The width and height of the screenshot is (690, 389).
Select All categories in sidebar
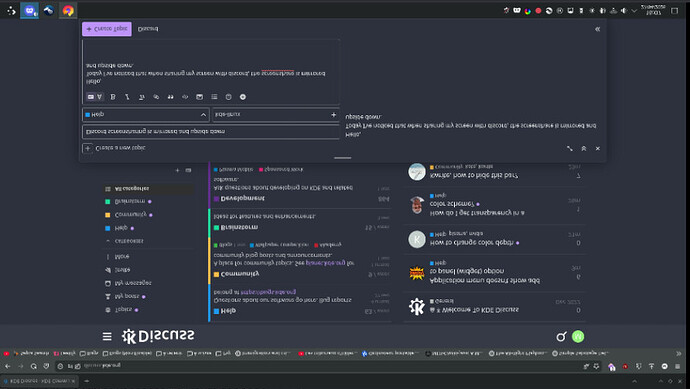(x=149, y=189)
